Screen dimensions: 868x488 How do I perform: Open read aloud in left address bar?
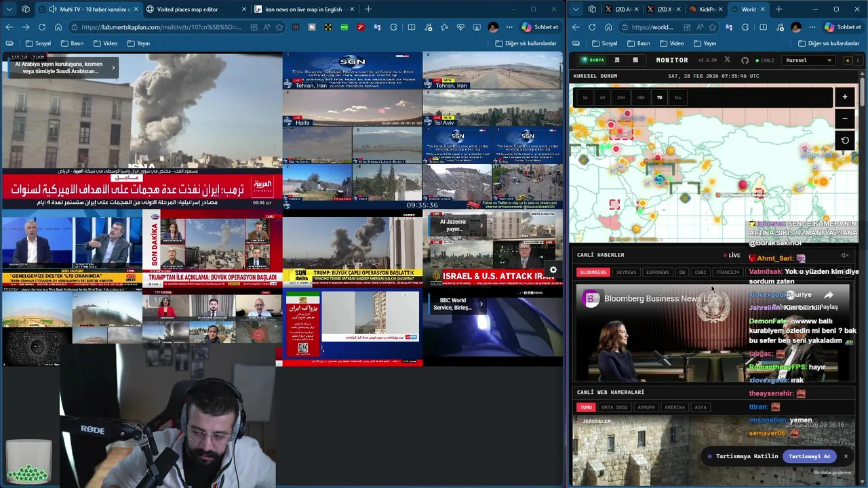pyautogui.click(x=266, y=27)
